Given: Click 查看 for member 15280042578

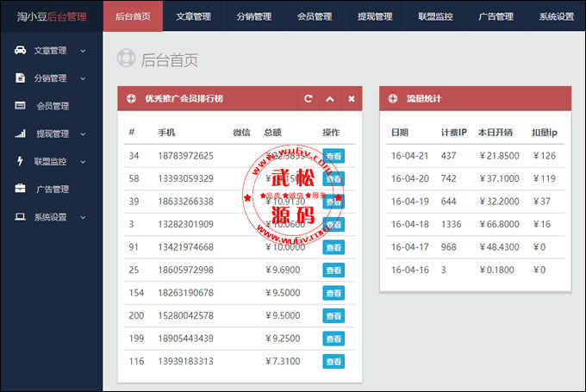Looking at the screenshot, I should (x=334, y=316).
